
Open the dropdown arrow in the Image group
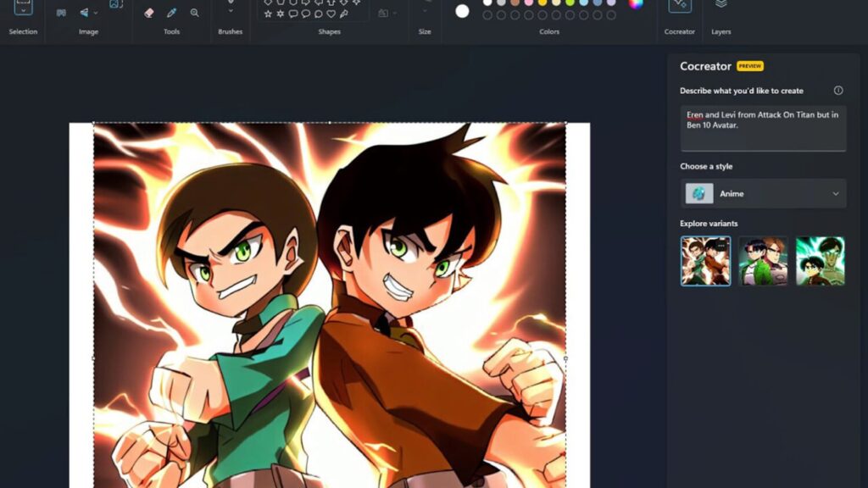pos(96,13)
